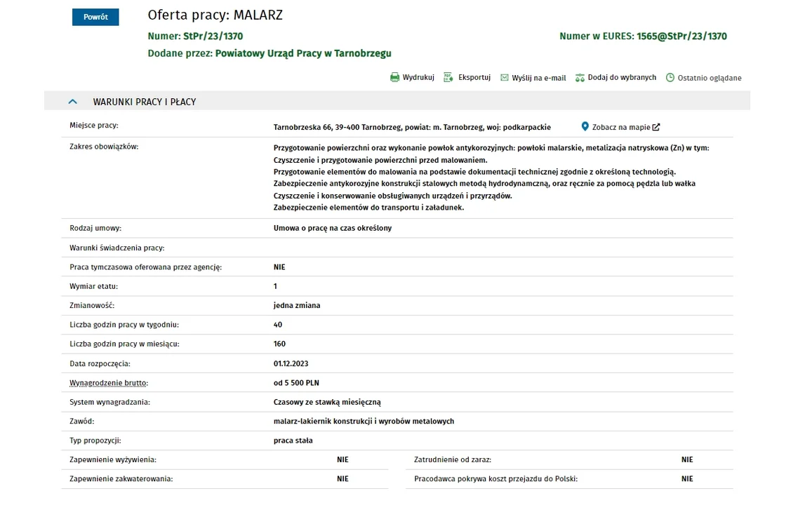812x505 pixels.
Task: Click the jedna zmiana value
Action: pyautogui.click(x=297, y=305)
